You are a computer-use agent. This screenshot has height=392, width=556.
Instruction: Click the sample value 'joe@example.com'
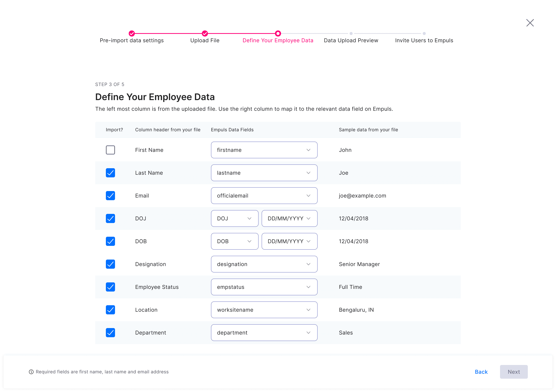(x=363, y=195)
